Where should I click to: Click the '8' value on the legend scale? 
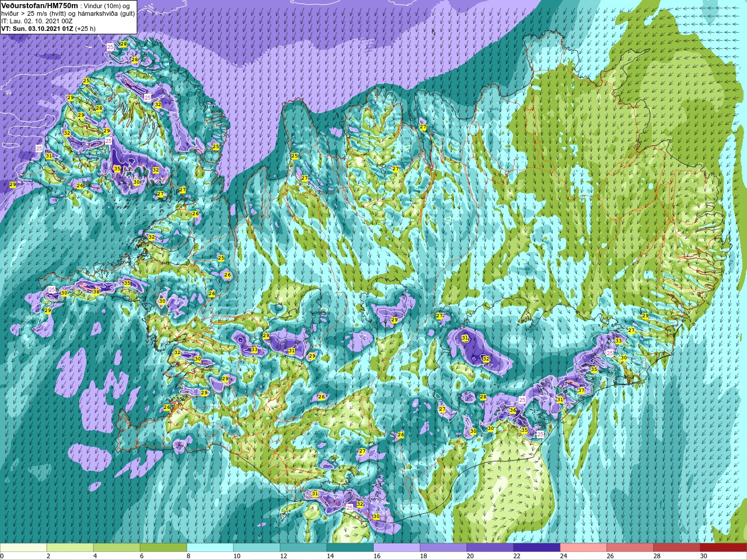(x=188, y=556)
